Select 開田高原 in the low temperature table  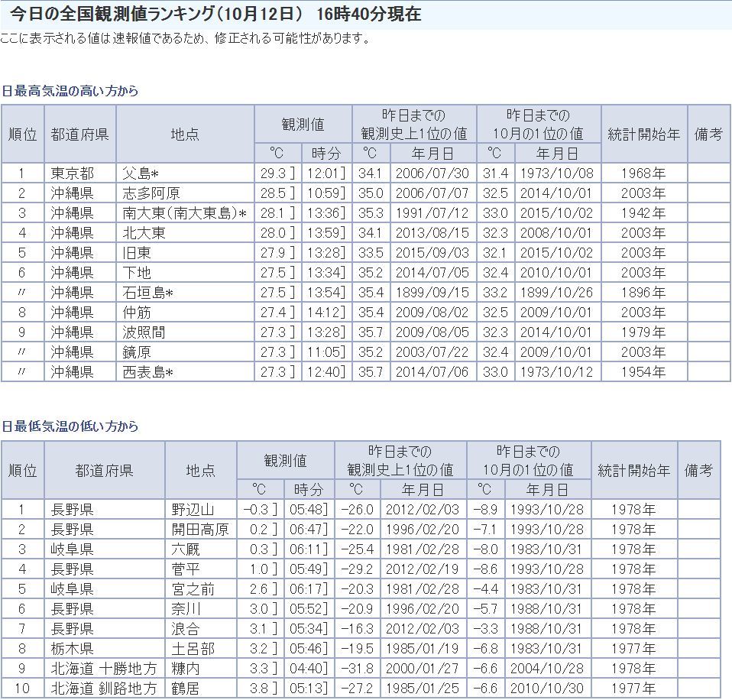(199, 530)
